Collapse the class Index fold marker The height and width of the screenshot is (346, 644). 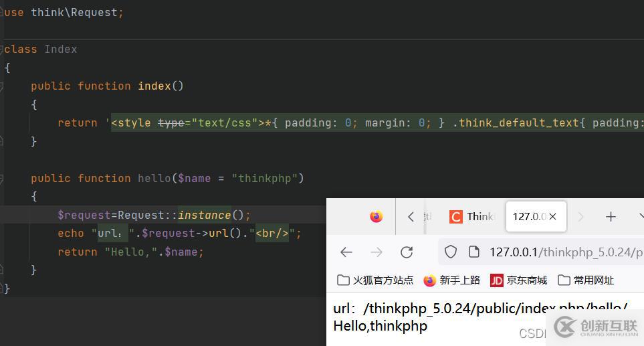pyautogui.click(x=1, y=50)
